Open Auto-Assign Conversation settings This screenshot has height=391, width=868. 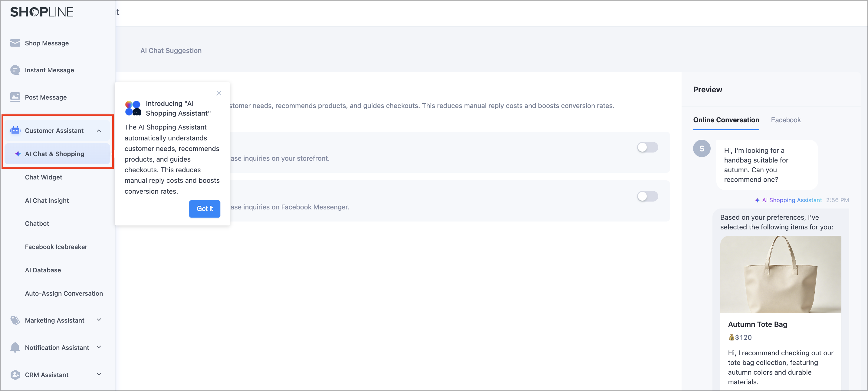click(x=64, y=293)
